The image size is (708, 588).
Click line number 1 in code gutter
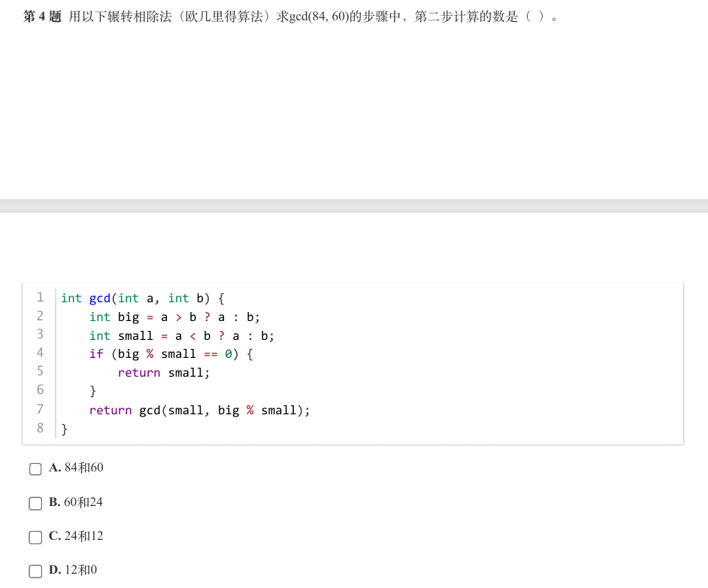pyautogui.click(x=40, y=297)
